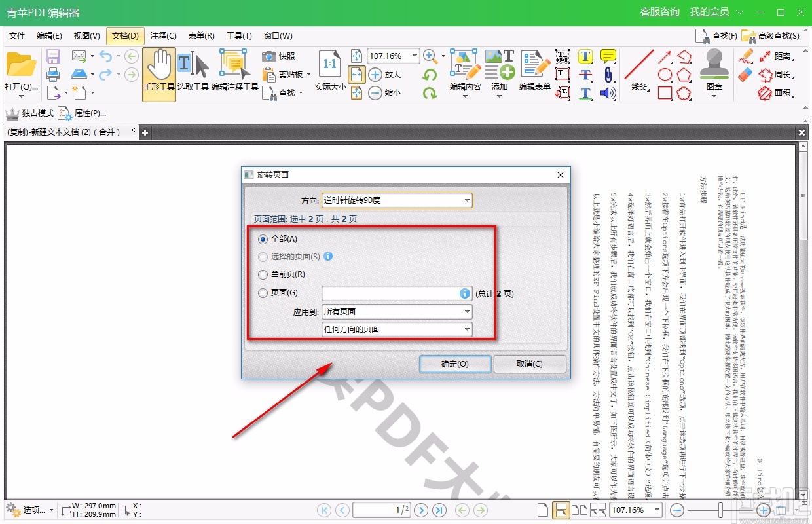Select the Rectangle shape tool
Screen dimensions: 812x524
pyautogui.click(x=665, y=93)
